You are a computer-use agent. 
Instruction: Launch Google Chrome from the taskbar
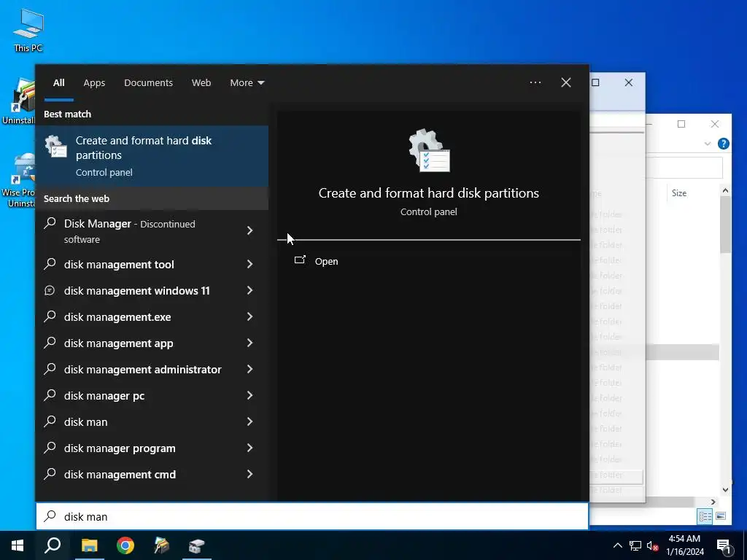(125, 545)
